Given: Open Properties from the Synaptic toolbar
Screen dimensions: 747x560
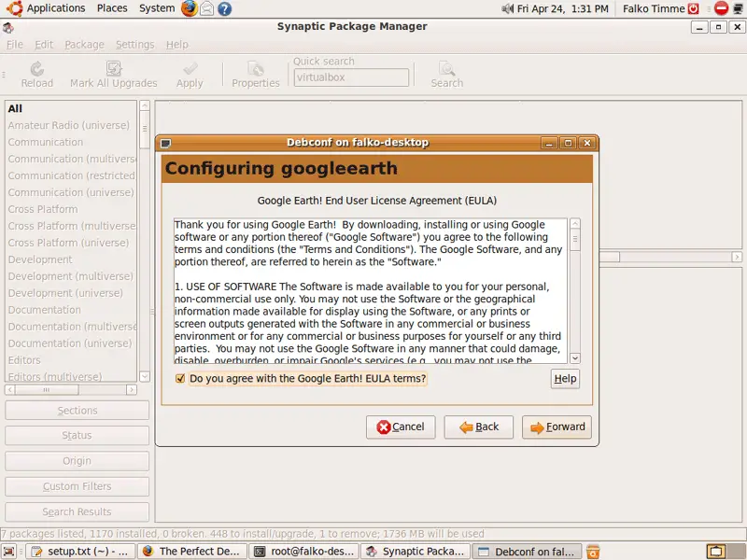Looking at the screenshot, I should pyautogui.click(x=256, y=75).
